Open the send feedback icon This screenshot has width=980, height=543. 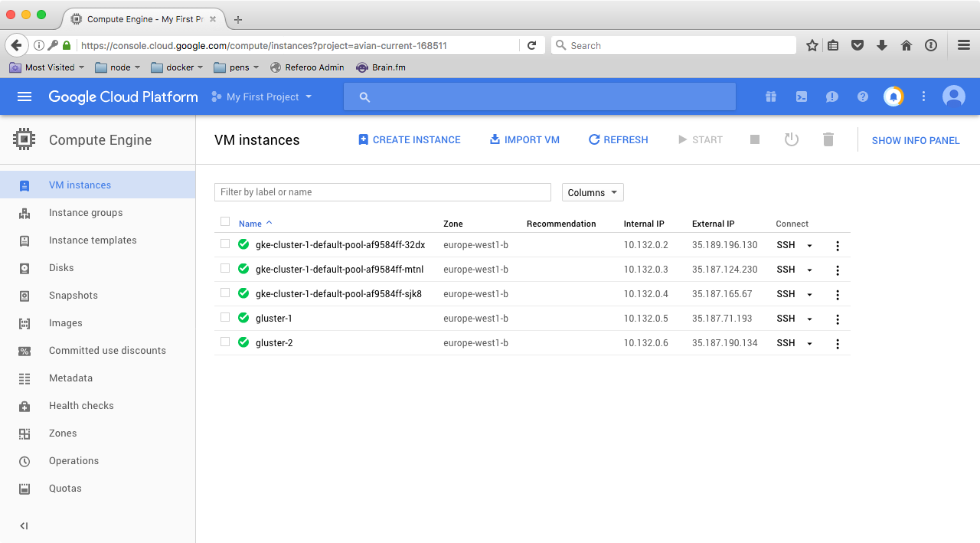tap(832, 96)
